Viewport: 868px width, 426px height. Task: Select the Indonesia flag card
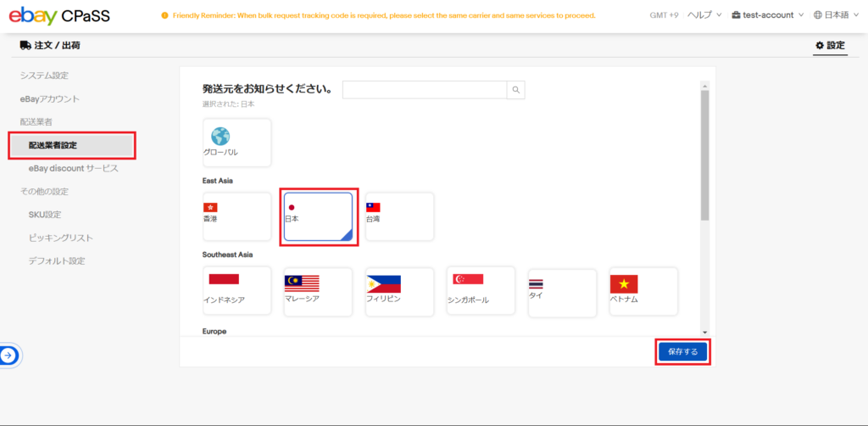point(237,291)
